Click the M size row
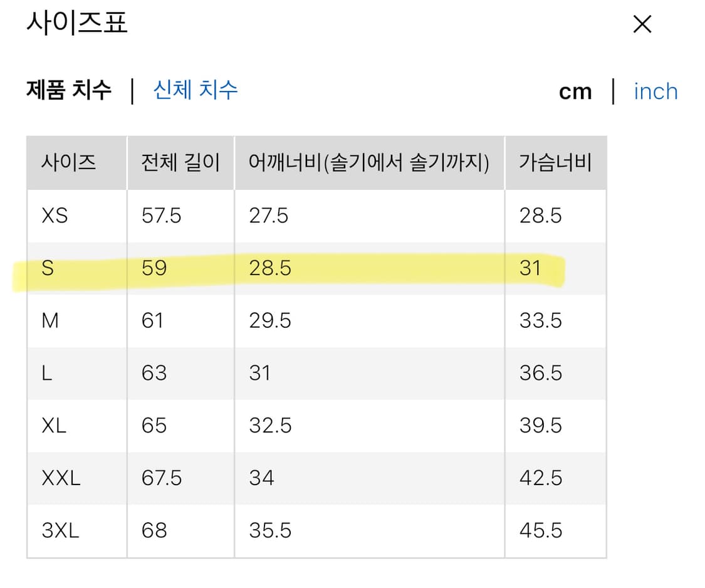This screenshot has height=588, width=705. pyautogui.click(x=282, y=320)
